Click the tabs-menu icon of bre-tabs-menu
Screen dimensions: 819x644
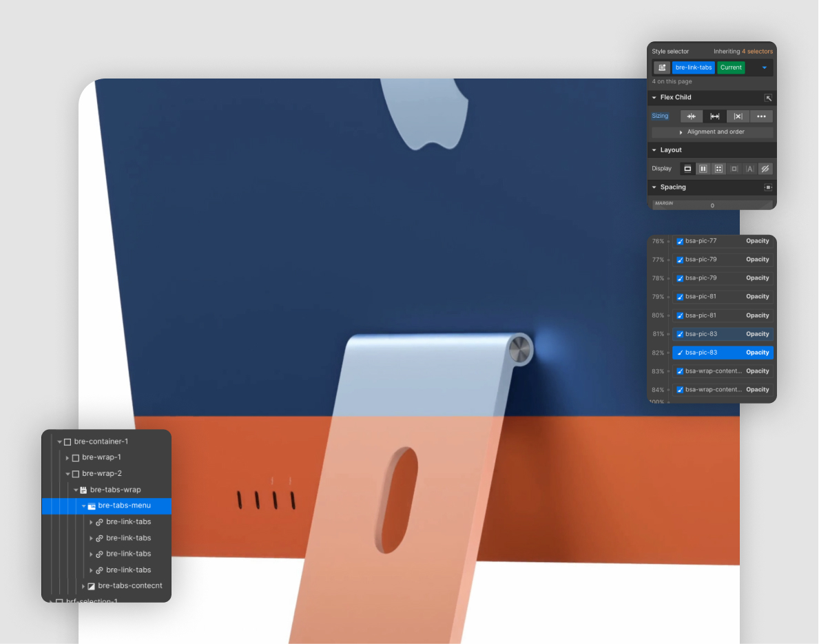click(x=92, y=506)
